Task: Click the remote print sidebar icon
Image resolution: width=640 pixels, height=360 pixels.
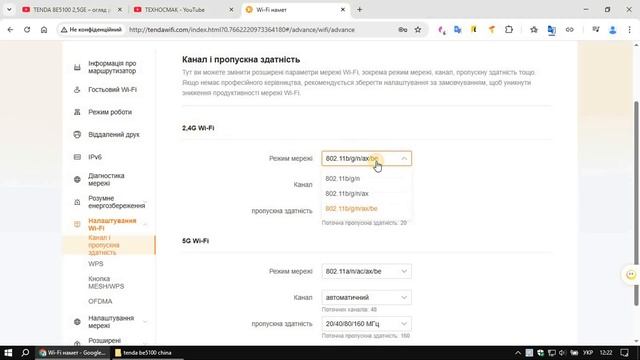Action: tap(77, 134)
